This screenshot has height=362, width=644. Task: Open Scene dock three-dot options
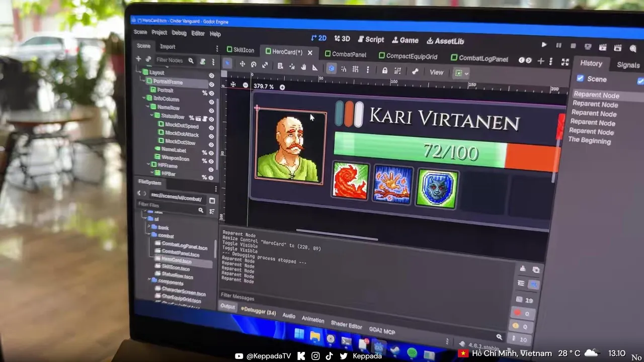click(213, 62)
